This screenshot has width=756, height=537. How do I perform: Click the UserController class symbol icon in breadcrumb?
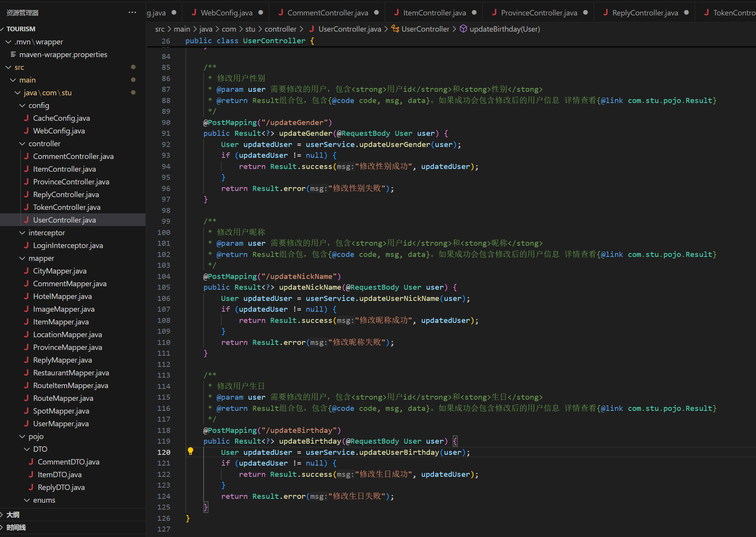click(x=395, y=29)
